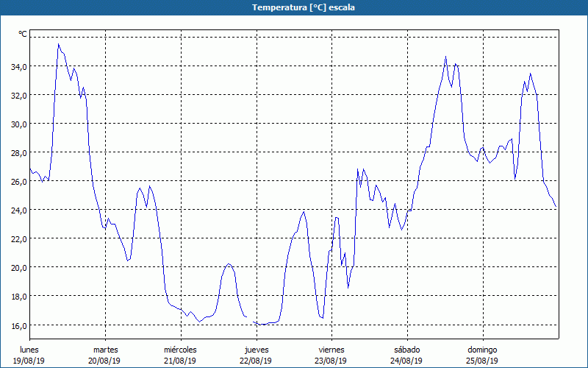Select the 30,0 axis value
This screenshot has width=588, height=368.
click(x=19, y=124)
